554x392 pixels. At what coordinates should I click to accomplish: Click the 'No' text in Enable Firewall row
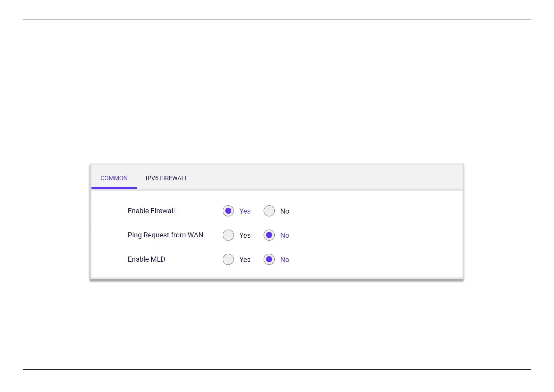[285, 211]
